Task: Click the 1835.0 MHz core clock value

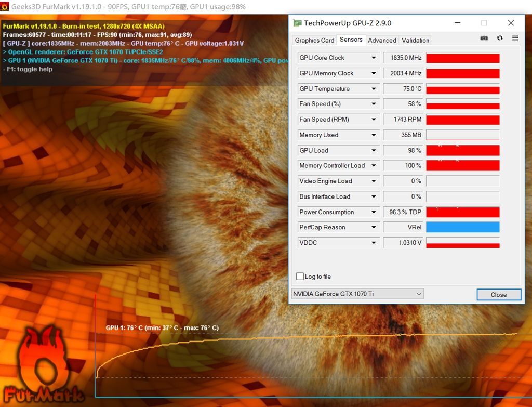Action: click(x=403, y=58)
